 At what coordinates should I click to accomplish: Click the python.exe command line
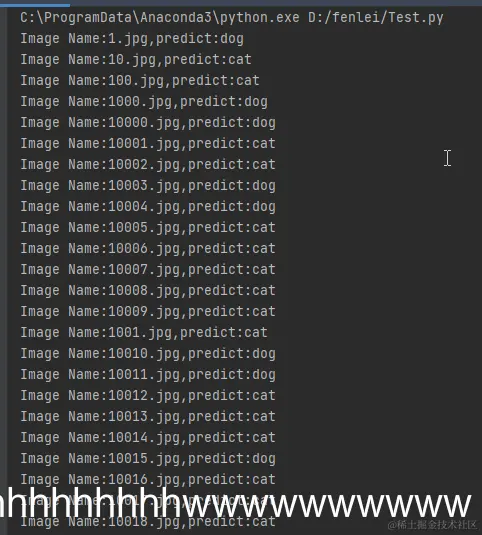coord(232,17)
